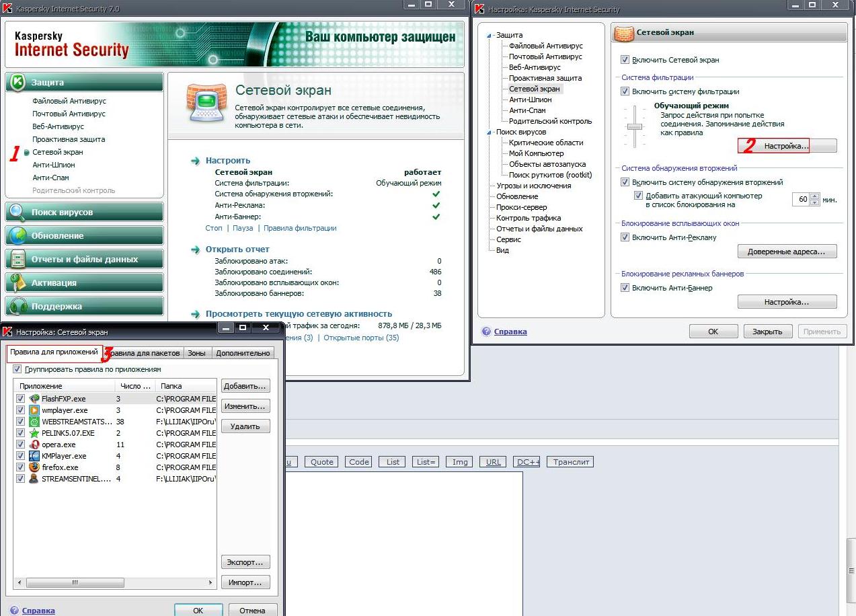Open Открытые порты (35) link

tap(361, 338)
